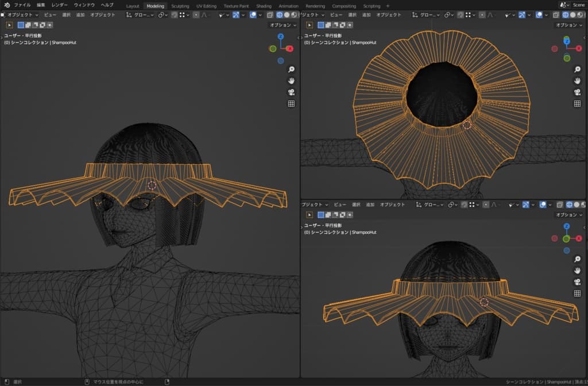Add a new workspace with the plus button
The image size is (588, 386).
coord(388,6)
